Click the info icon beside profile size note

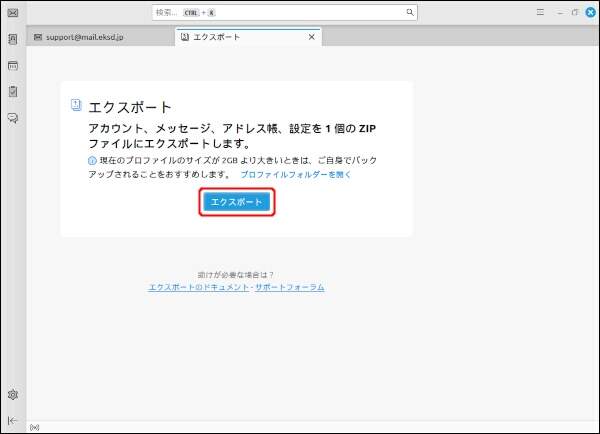tap(92, 161)
